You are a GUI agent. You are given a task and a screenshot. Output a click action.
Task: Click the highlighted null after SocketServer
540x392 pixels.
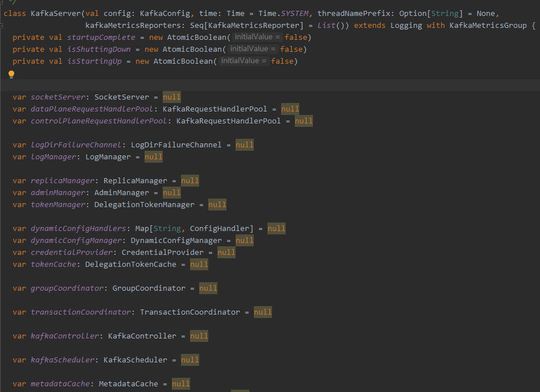[x=171, y=97]
